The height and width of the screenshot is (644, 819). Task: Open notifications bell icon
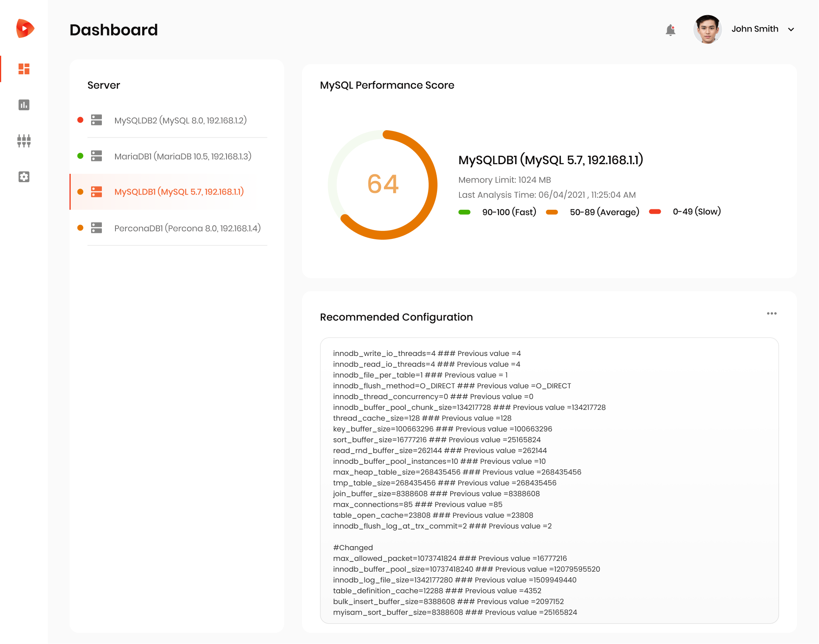click(x=670, y=30)
